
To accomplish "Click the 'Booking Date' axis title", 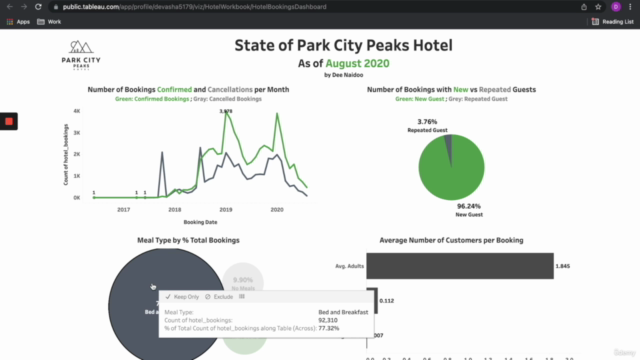I will pyautogui.click(x=200, y=222).
